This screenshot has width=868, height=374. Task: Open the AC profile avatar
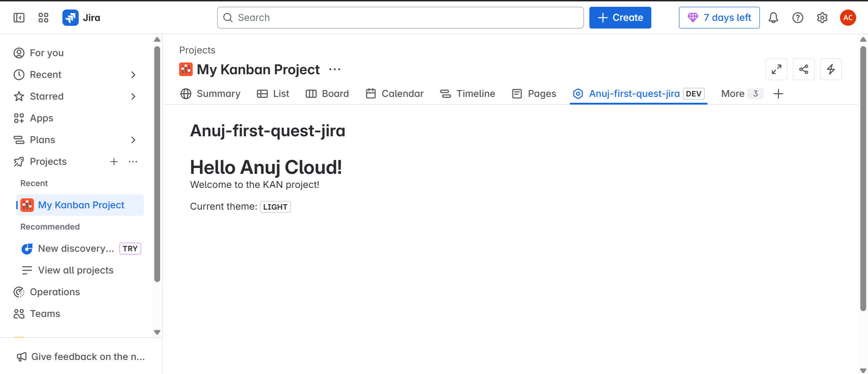click(848, 18)
